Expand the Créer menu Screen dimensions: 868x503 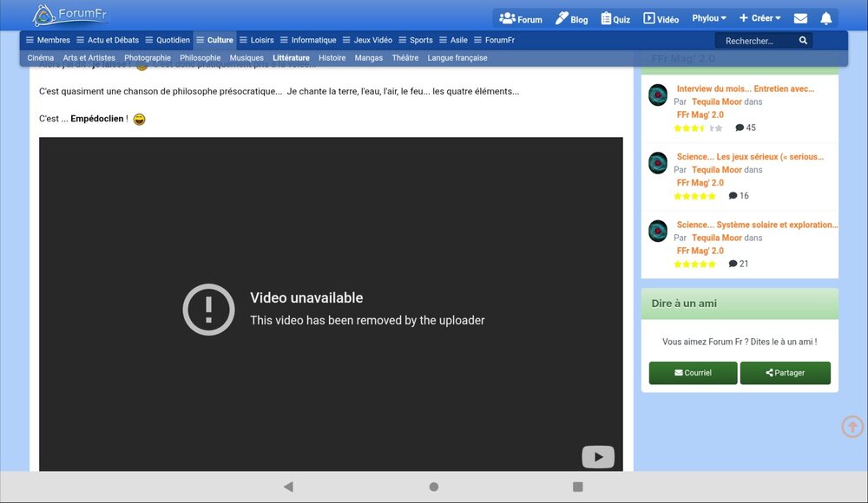tap(759, 17)
